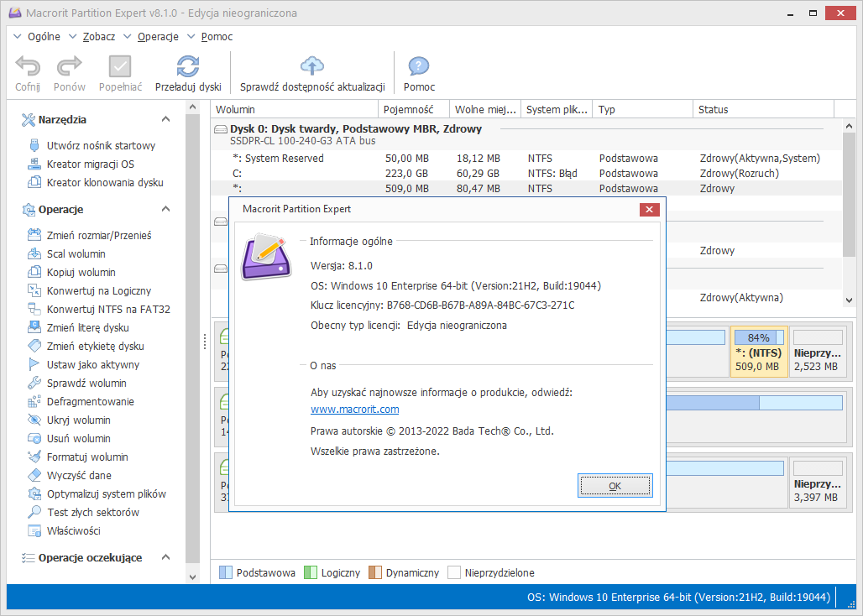
Task: Launch Kreator migracji OS
Action: point(91,164)
